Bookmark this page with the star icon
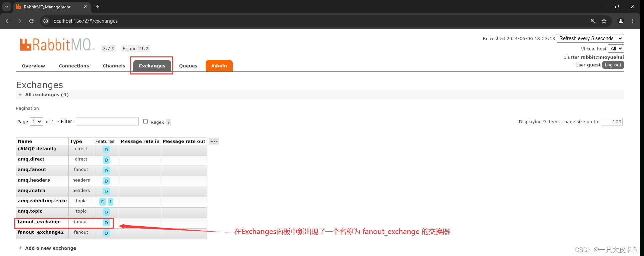Screen dimensions: 644x256 [604, 21]
